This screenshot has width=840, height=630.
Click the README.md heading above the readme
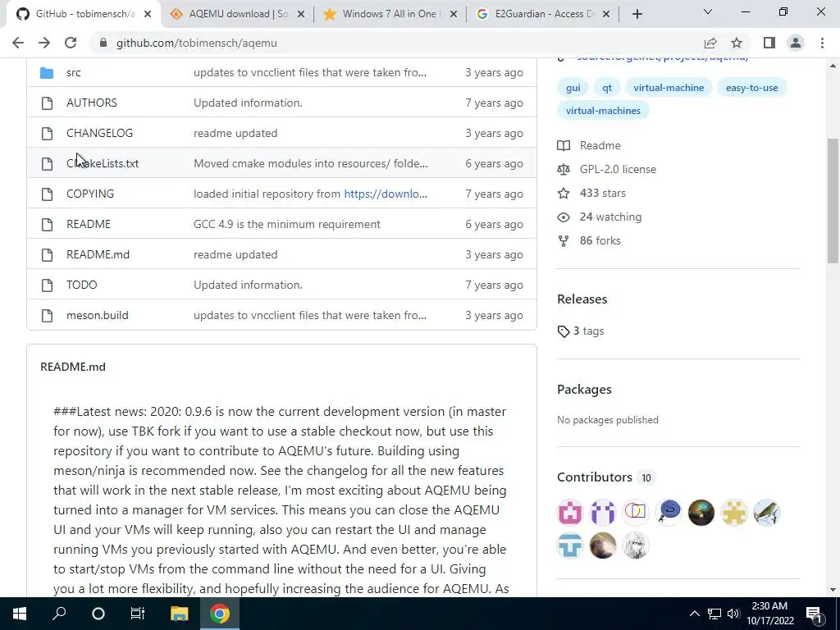(x=73, y=367)
